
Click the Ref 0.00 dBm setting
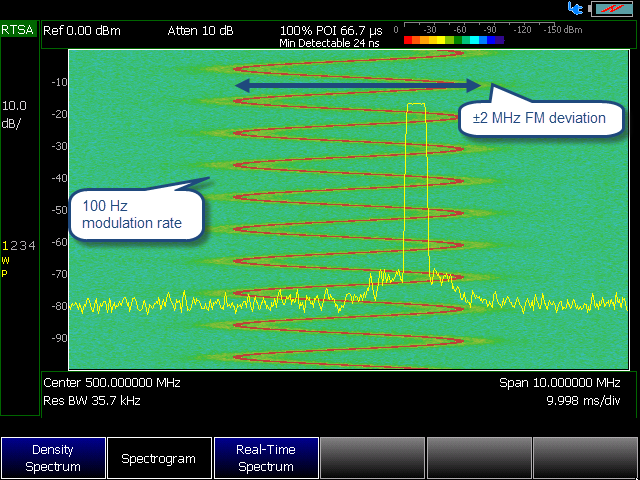(82, 31)
